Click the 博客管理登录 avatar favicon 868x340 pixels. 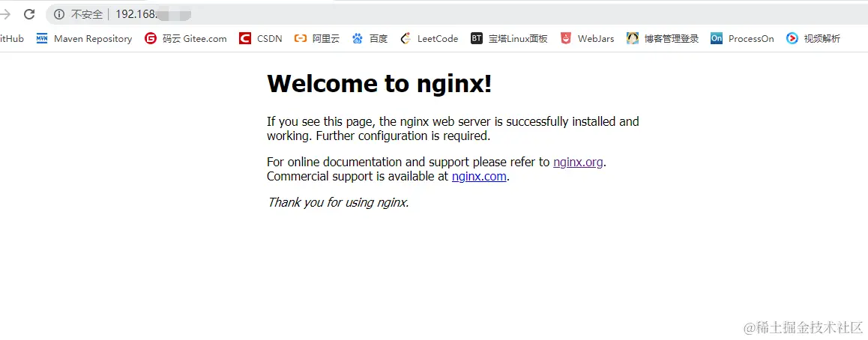(633, 38)
